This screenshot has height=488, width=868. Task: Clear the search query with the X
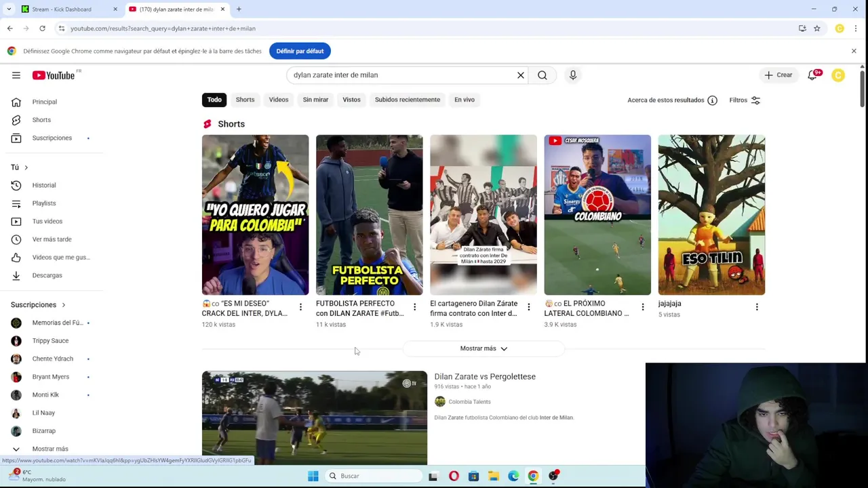521,75
